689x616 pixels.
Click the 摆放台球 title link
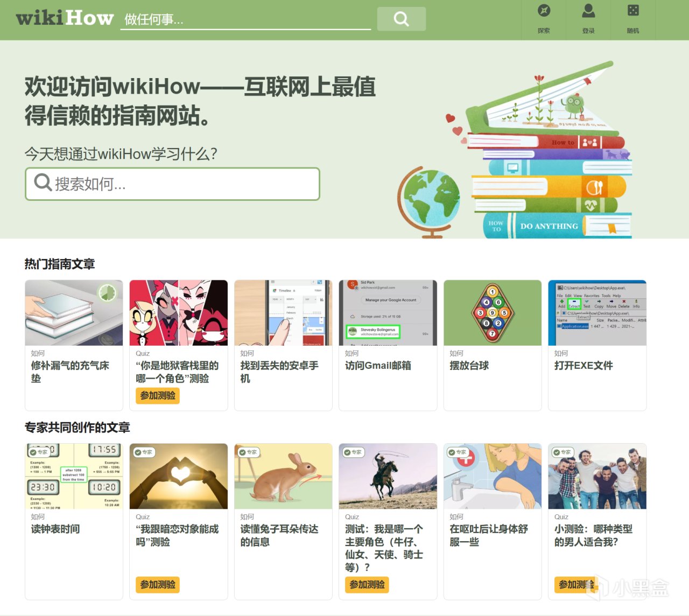(x=469, y=366)
